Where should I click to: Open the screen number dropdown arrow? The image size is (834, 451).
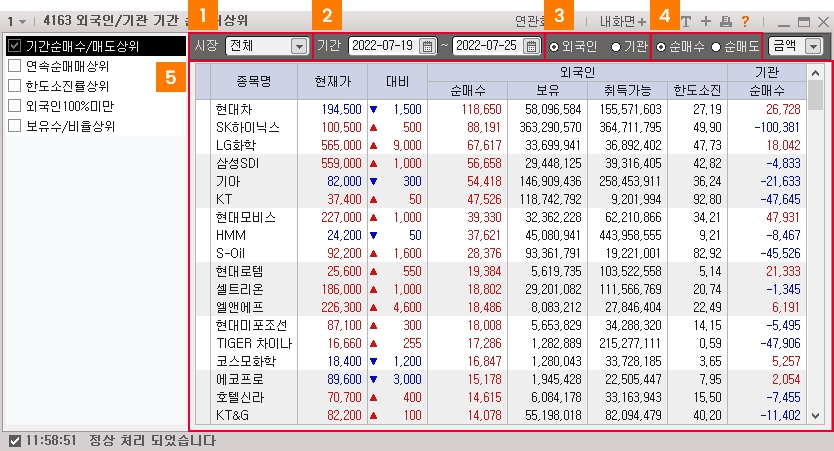(22, 22)
